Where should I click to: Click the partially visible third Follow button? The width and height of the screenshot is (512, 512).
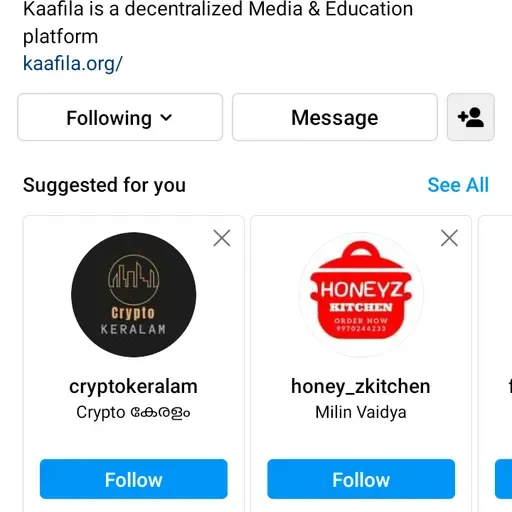[504, 479]
